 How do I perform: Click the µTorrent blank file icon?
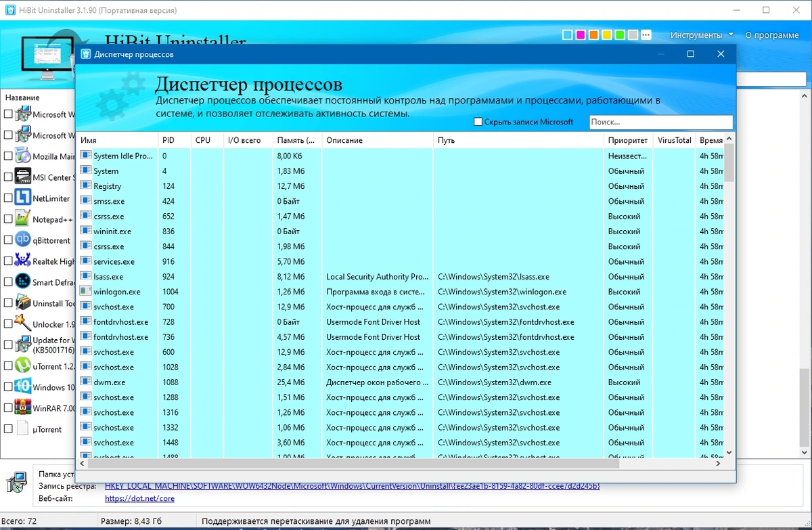coord(23,428)
